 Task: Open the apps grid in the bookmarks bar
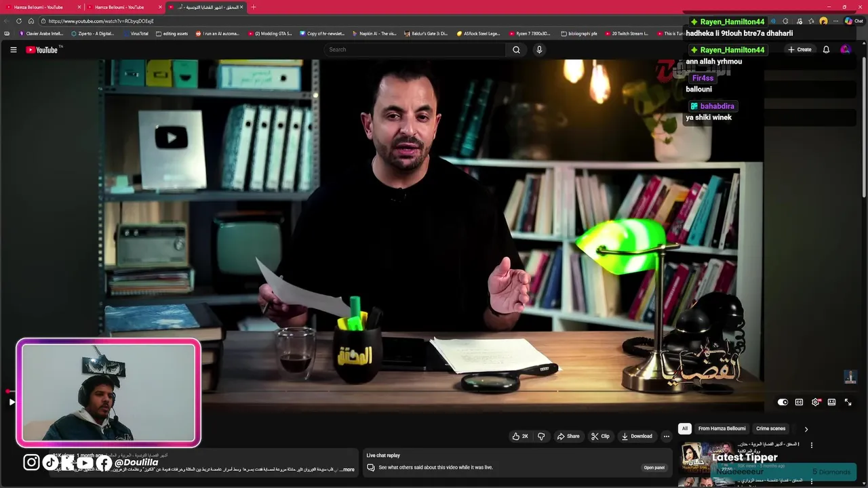7,33
